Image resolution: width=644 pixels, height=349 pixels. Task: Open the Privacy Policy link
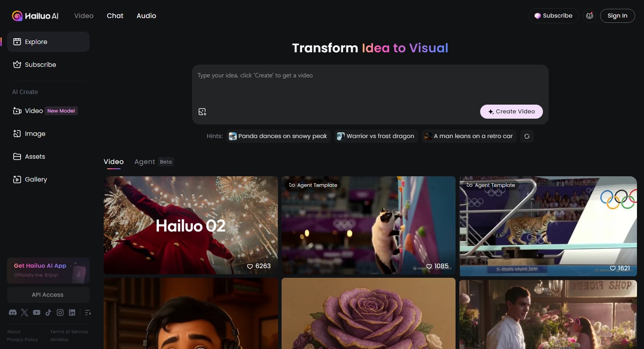22,340
